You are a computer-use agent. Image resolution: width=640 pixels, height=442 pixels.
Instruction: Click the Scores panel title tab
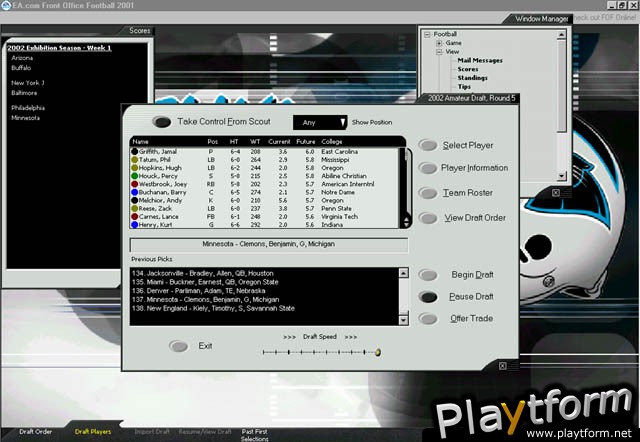pyautogui.click(x=140, y=31)
